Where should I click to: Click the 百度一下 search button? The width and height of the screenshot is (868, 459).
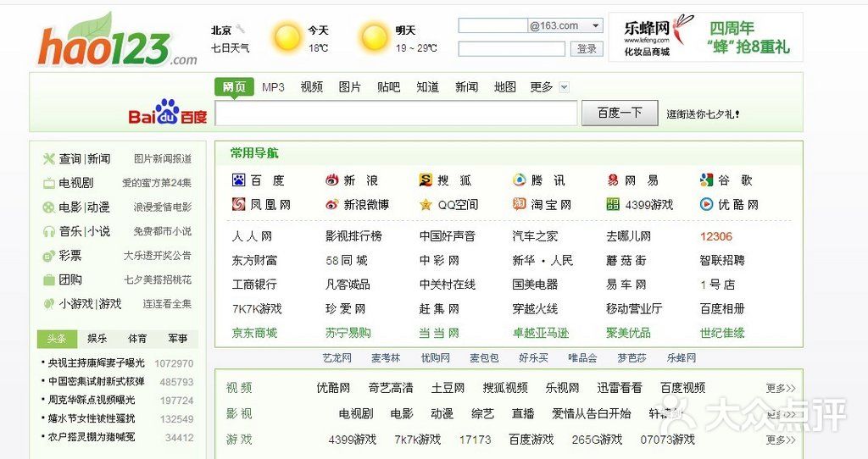coord(620,113)
